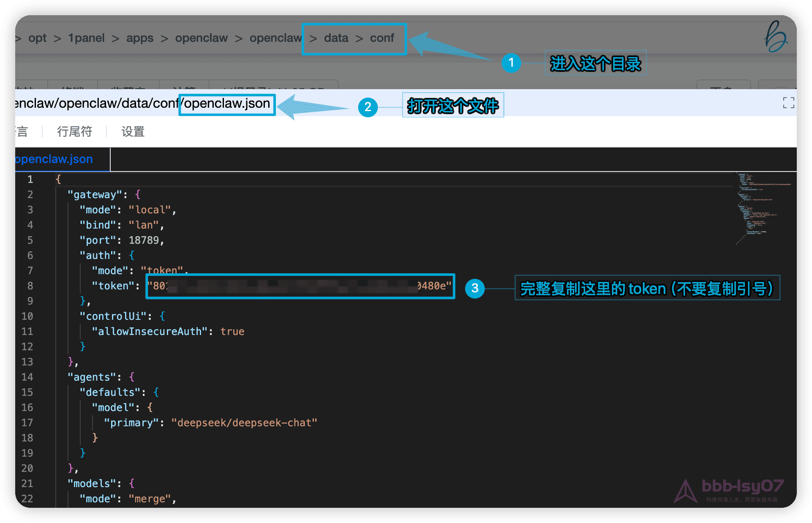This screenshot has width=812, height=523.
Task: Click the numbered badge 1 near the breadcrumb arrow
Action: pyautogui.click(x=511, y=63)
